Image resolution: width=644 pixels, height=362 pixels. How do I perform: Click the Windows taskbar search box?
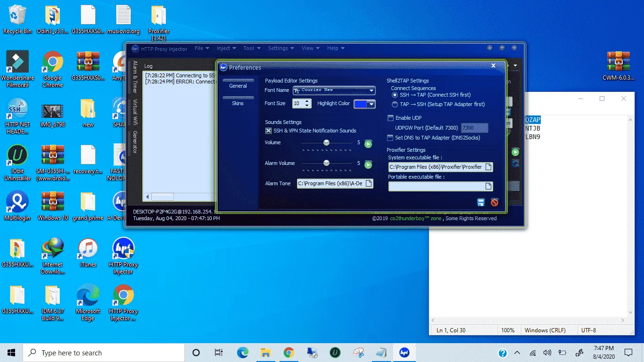click(103, 353)
